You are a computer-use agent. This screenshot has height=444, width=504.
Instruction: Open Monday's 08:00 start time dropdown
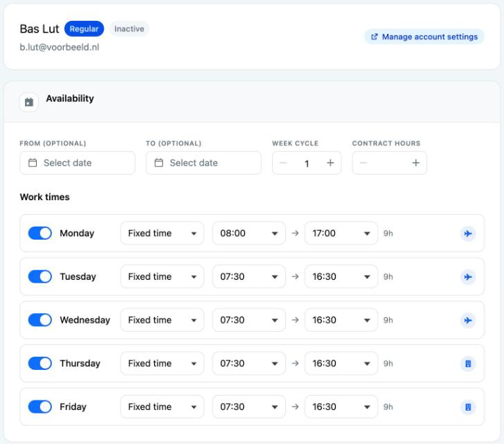click(x=249, y=233)
